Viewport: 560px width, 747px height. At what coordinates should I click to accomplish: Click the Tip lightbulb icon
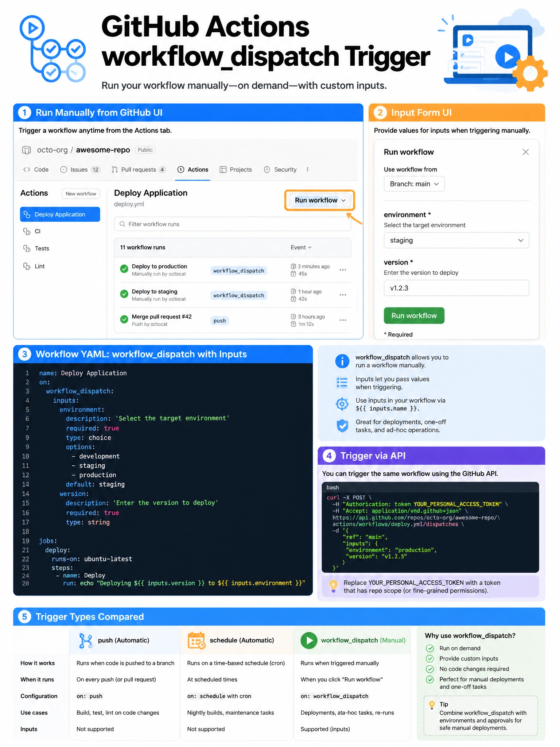(x=432, y=705)
